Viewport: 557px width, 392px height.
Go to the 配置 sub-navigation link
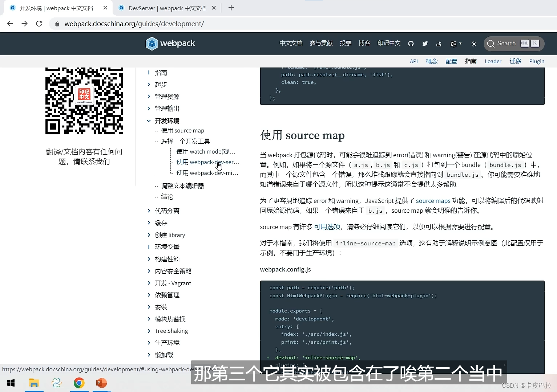tap(451, 61)
